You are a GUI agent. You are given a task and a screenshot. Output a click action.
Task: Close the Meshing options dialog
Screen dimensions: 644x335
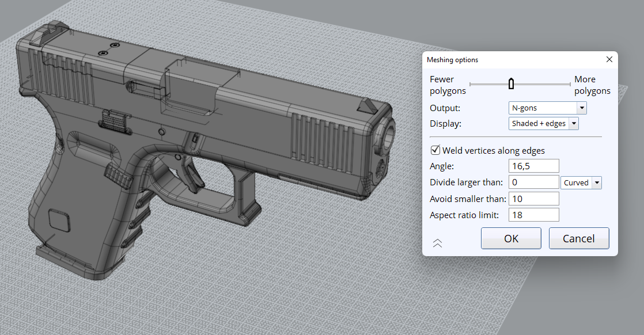(x=609, y=60)
